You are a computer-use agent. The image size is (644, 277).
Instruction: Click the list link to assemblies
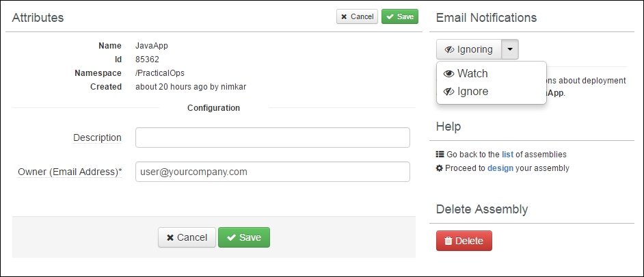[x=508, y=155]
